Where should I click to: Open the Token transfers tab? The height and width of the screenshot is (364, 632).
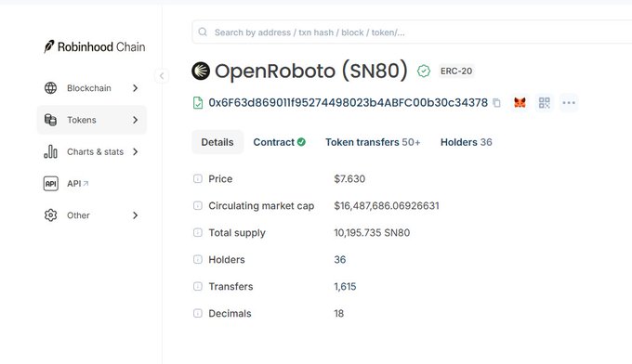pos(373,142)
